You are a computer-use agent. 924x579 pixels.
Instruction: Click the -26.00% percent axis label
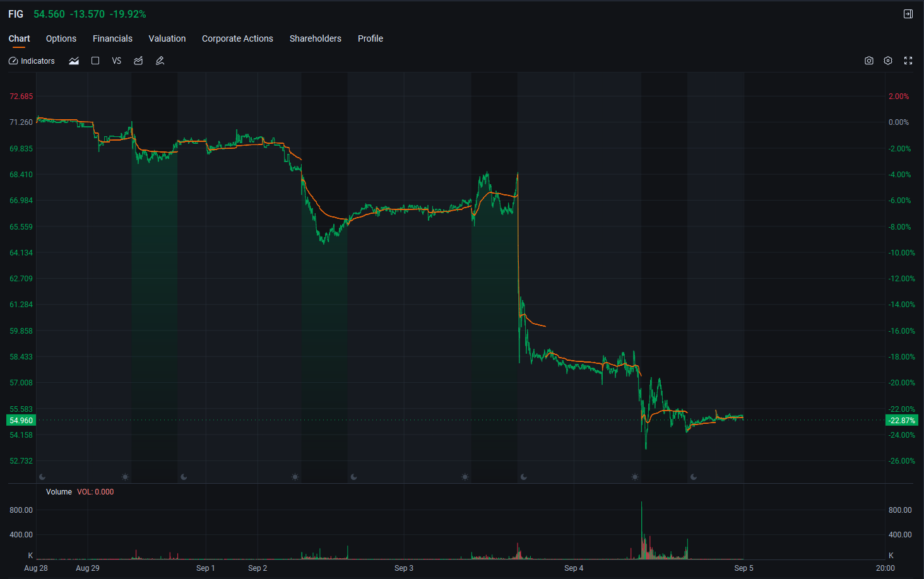point(902,461)
